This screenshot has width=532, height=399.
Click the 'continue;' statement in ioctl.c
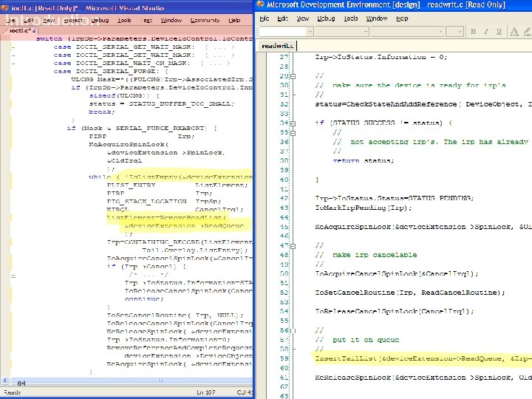pos(144,299)
